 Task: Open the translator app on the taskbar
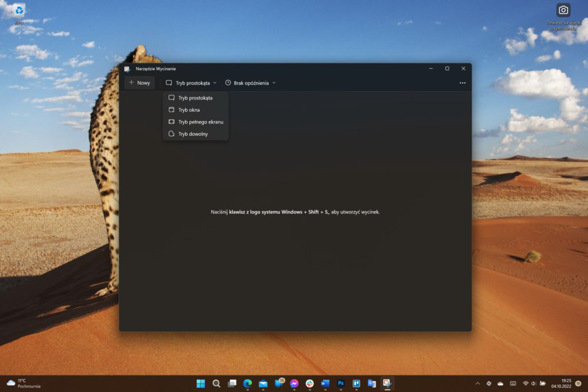point(372,383)
